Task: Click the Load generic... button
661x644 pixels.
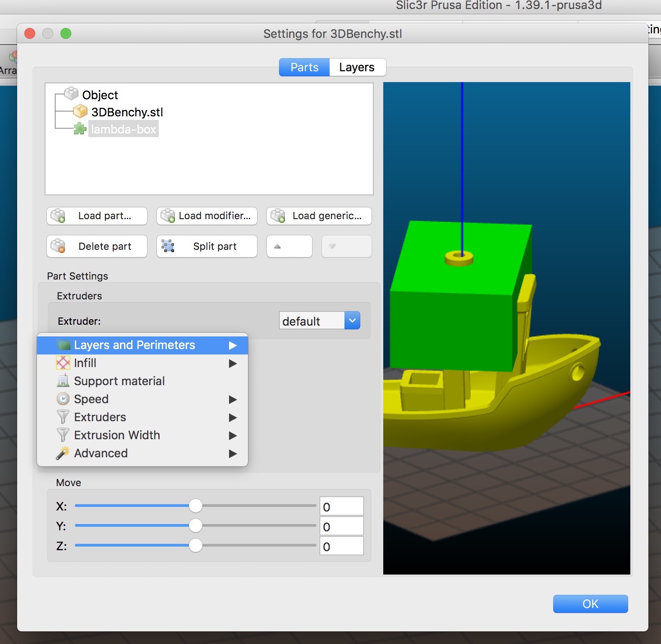Action: coord(319,216)
